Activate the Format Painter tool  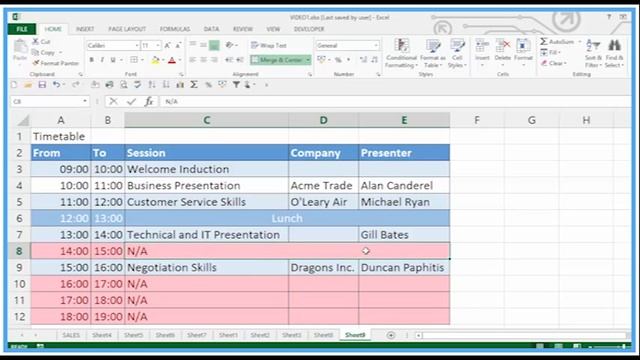[x=55, y=63]
